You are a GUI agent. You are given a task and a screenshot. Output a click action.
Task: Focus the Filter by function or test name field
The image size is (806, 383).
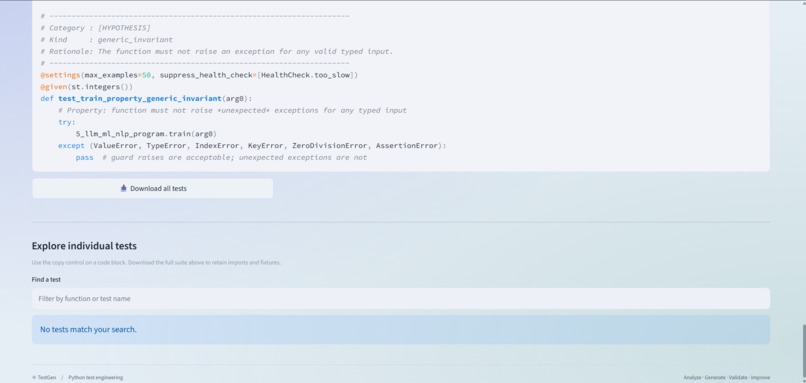click(401, 299)
